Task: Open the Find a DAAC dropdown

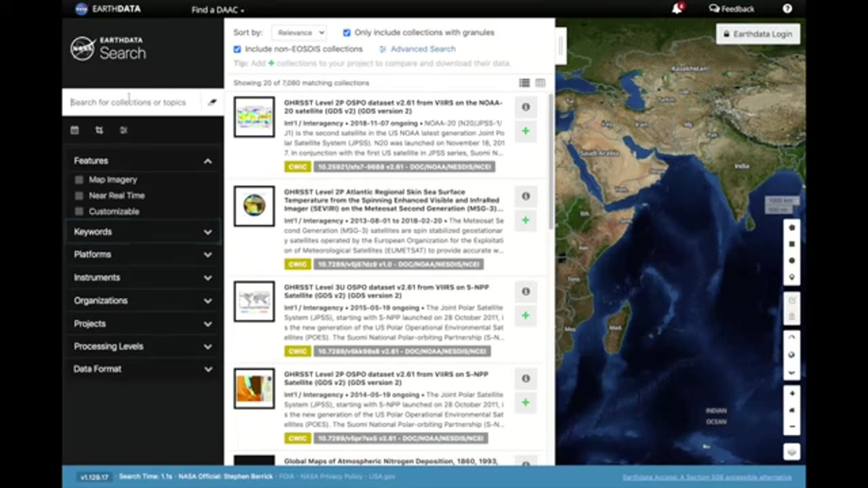Action: pos(218,9)
